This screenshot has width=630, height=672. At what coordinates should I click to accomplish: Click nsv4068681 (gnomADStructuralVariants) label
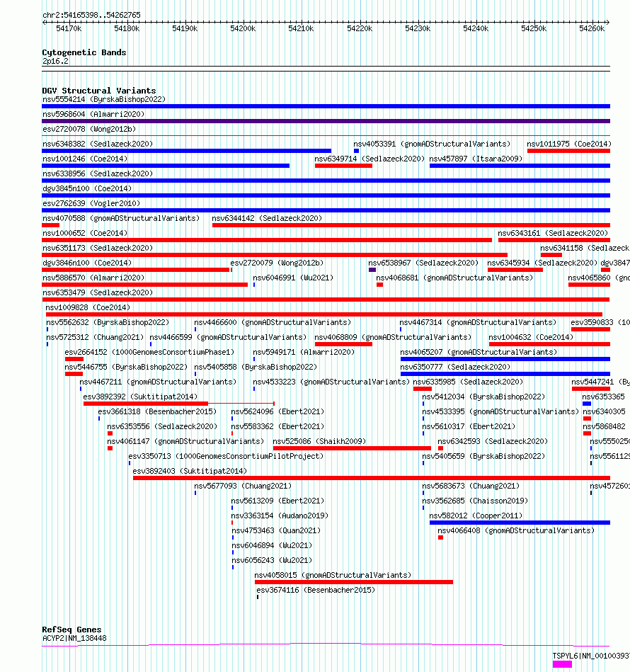[x=454, y=278]
